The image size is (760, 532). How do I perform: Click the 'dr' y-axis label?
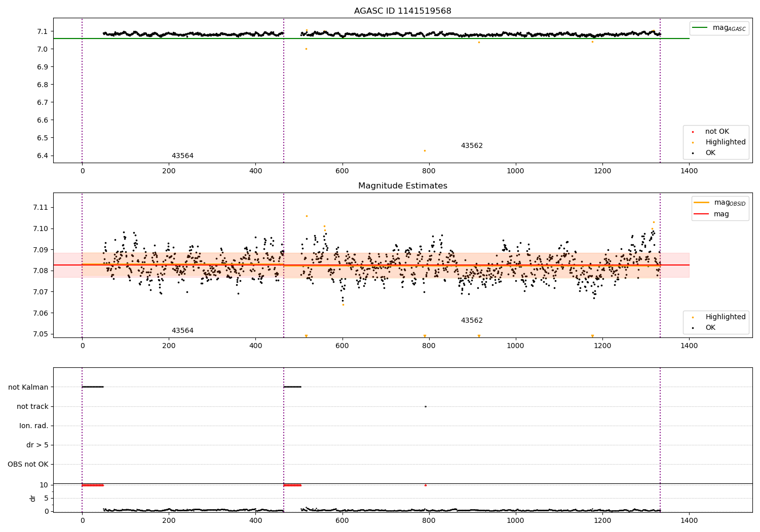click(x=33, y=498)
